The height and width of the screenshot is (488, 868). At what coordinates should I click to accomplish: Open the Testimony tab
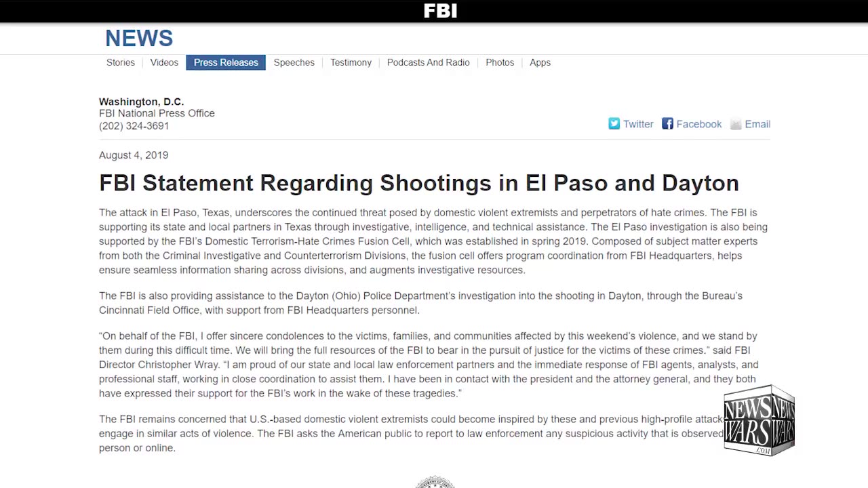351,62
